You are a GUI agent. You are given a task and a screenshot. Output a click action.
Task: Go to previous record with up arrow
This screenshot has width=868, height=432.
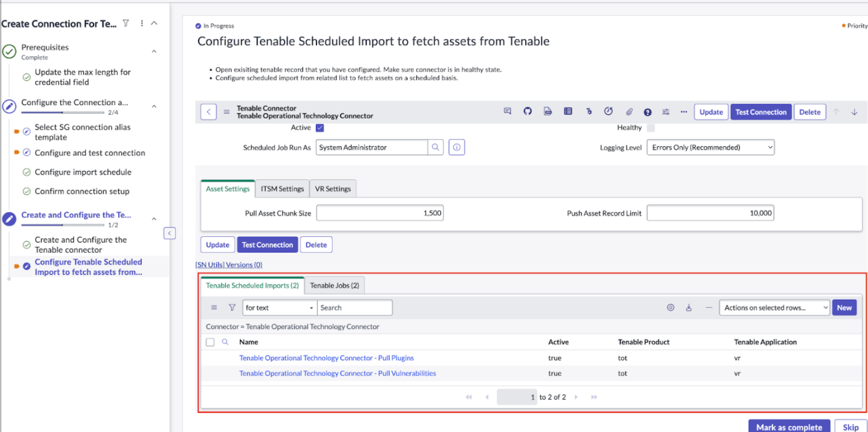click(x=836, y=112)
